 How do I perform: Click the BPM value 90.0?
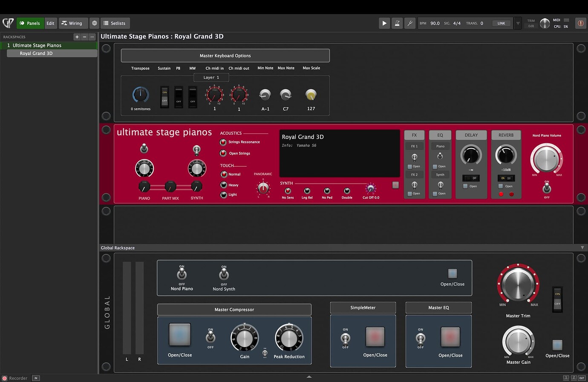point(435,23)
